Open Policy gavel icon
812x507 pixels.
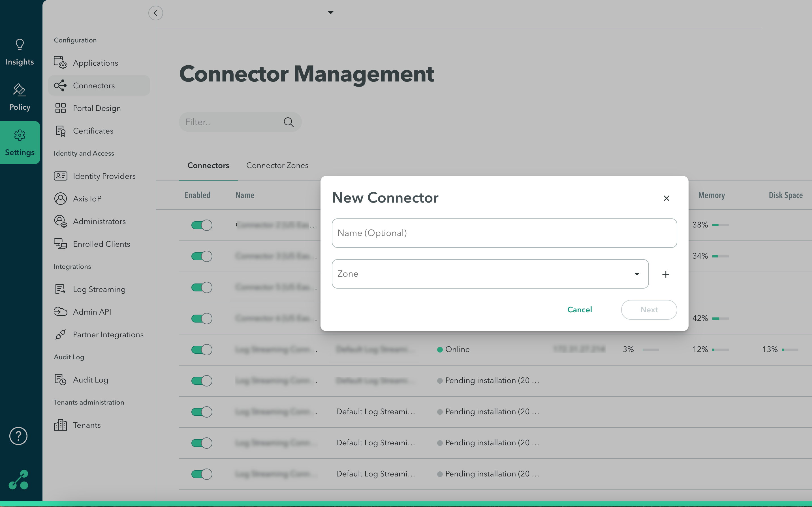[19, 90]
